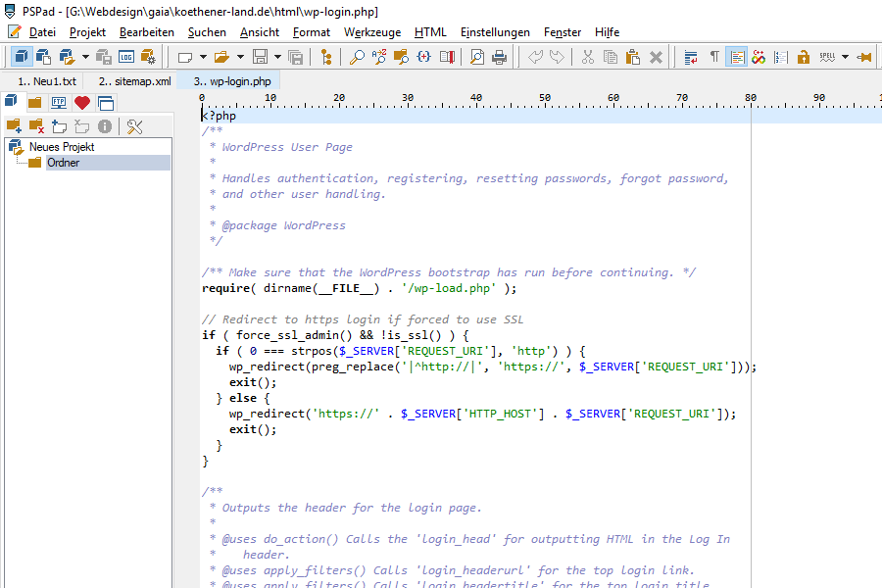The height and width of the screenshot is (588, 882).
Task: Click the matching bracket {+} icon
Action: point(423,57)
